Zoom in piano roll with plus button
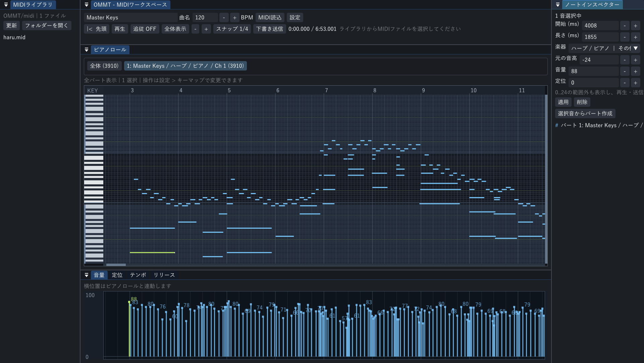The height and width of the screenshot is (363, 644). click(x=206, y=29)
